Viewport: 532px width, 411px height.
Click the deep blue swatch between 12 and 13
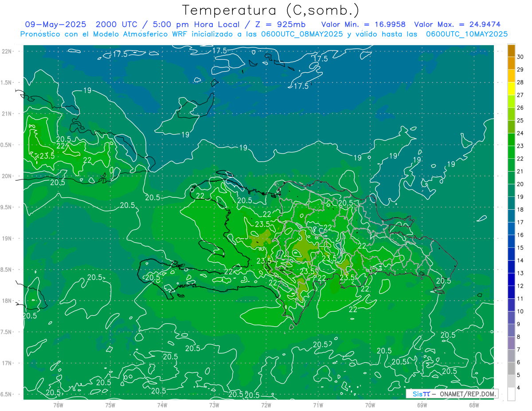click(511, 279)
